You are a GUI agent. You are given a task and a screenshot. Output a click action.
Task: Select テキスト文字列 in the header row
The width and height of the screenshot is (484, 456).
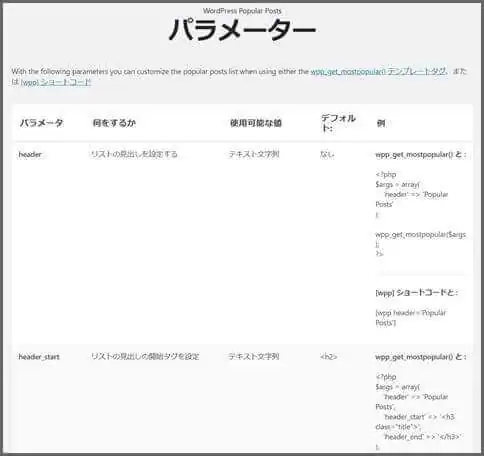pyautogui.click(x=254, y=154)
